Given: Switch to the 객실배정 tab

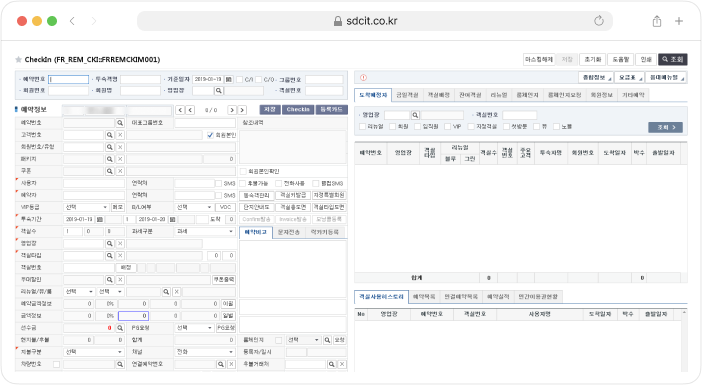Looking at the screenshot, I should (x=438, y=95).
